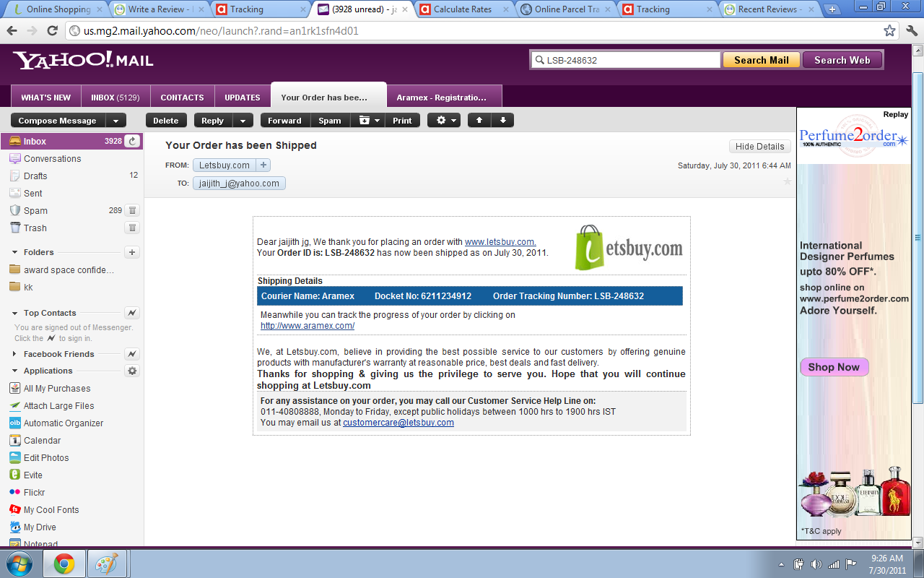Add Letsbuy.com sender to contacts plus icon
Image resolution: width=924 pixels, height=578 pixels.
point(263,165)
